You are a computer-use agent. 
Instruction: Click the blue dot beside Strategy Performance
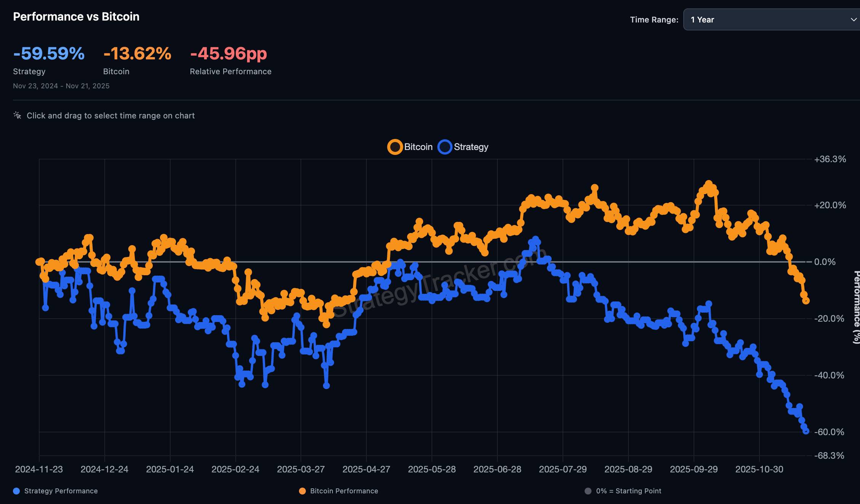tap(16, 491)
